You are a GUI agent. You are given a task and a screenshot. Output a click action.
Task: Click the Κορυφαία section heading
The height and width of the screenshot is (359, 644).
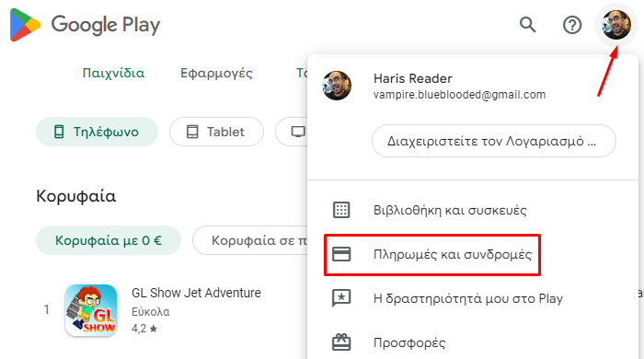(x=76, y=196)
